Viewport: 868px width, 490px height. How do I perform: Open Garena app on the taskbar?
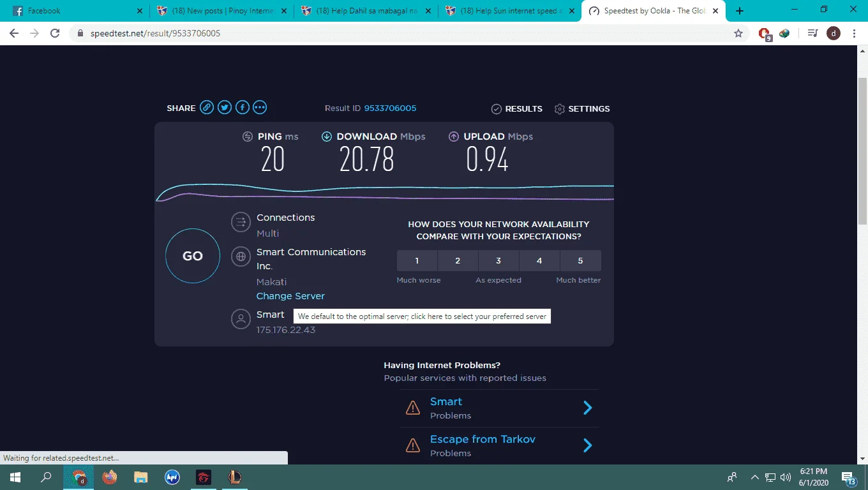pos(203,477)
